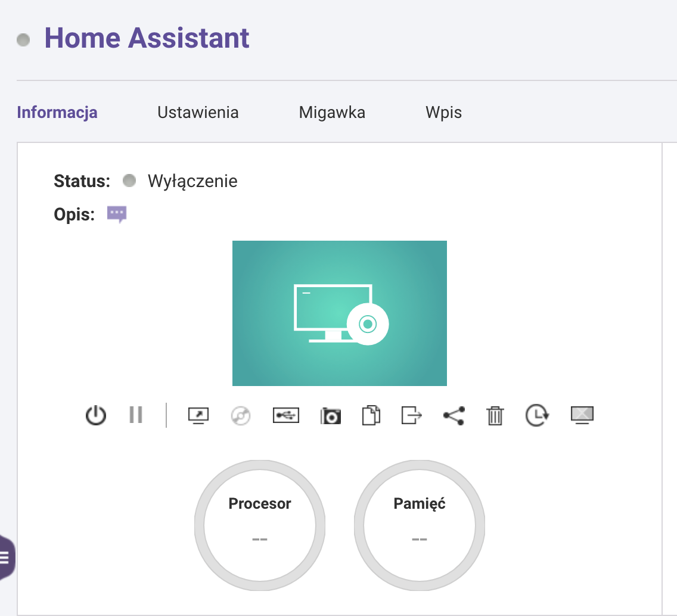Open the USB devices icon
Viewport: 677px width, 616px height.
pos(286,415)
